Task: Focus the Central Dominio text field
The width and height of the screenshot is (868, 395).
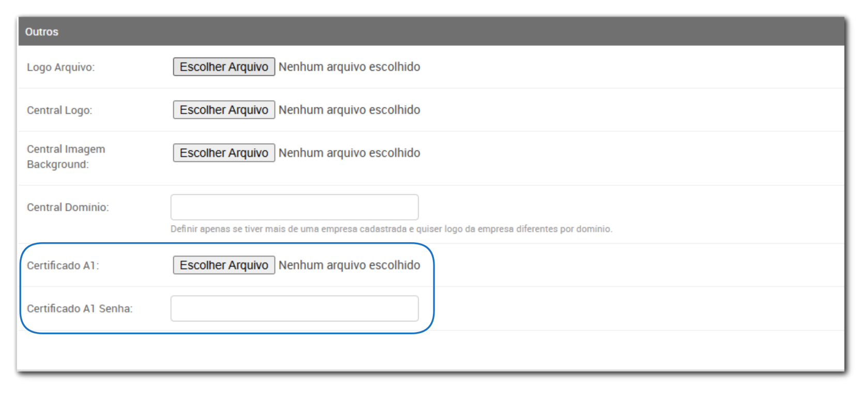Action: [294, 207]
